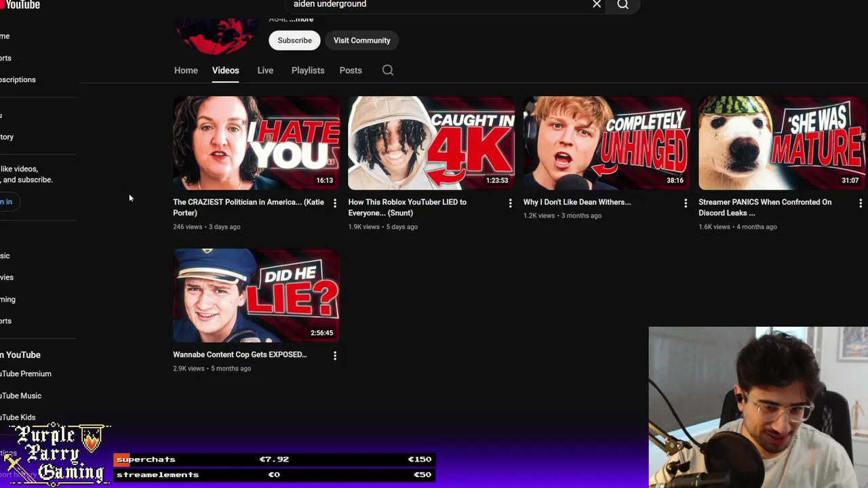This screenshot has height=488, width=868.
Task: Click '246 views' under Katie Porter video
Action: pyautogui.click(x=188, y=227)
